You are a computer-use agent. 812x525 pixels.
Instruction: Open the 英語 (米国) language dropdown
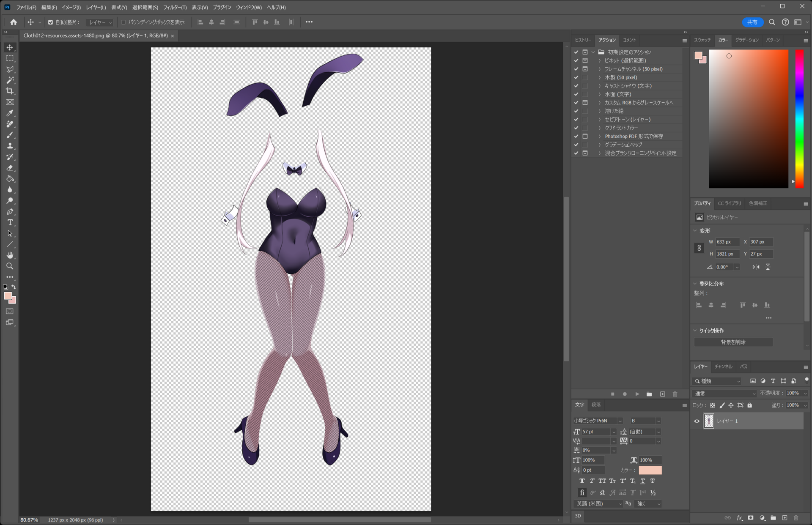tap(598, 504)
